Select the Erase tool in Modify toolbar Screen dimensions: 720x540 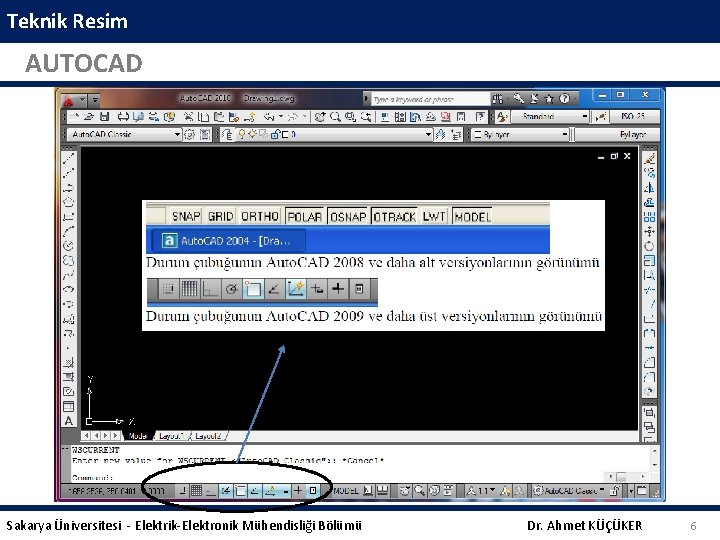coord(649,159)
